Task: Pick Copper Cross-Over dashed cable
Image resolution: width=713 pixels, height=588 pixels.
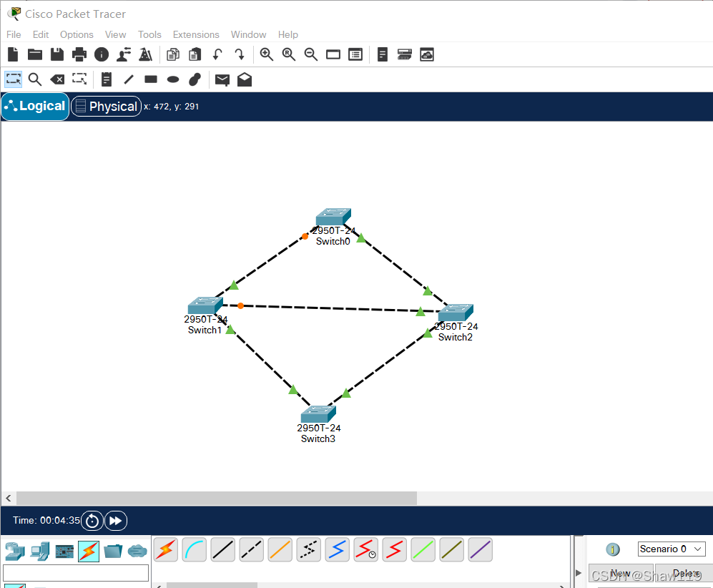Action: click(x=252, y=549)
